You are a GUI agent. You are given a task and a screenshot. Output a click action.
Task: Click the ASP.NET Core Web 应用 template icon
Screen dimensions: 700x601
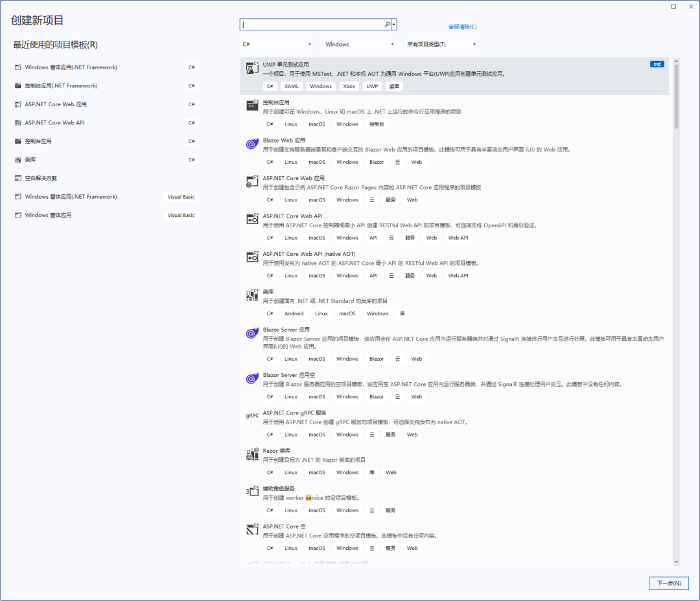coord(252,181)
